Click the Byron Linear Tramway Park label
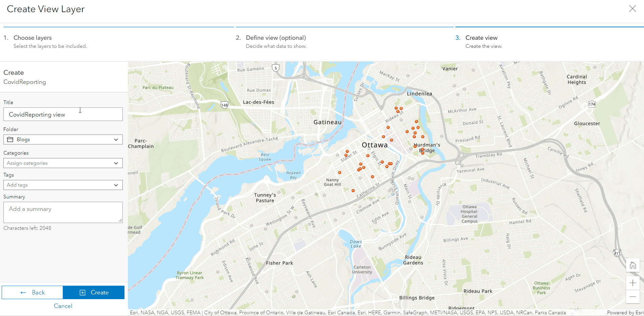This screenshot has width=644, height=316. click(x=189, y=275)
